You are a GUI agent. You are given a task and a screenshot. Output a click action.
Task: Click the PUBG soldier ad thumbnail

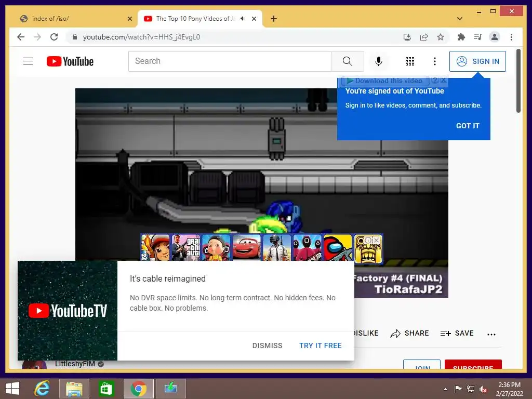[277, 247]
